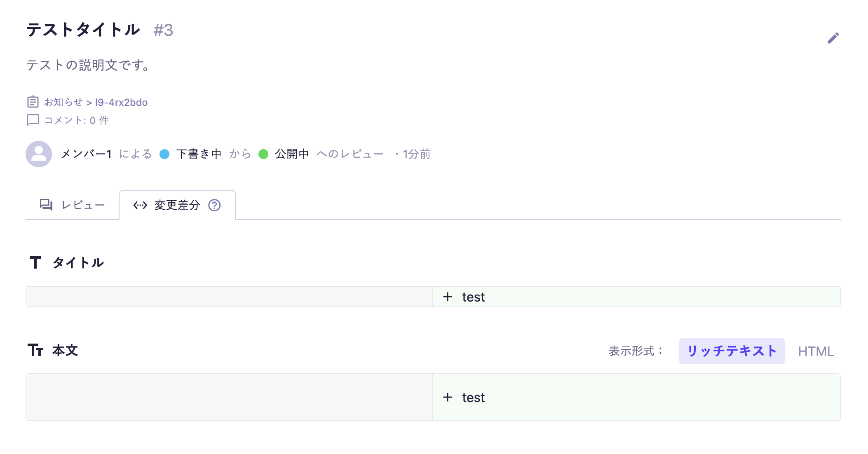
Task: Click the plus icon in body diff
Action: (x=448, y=397)
